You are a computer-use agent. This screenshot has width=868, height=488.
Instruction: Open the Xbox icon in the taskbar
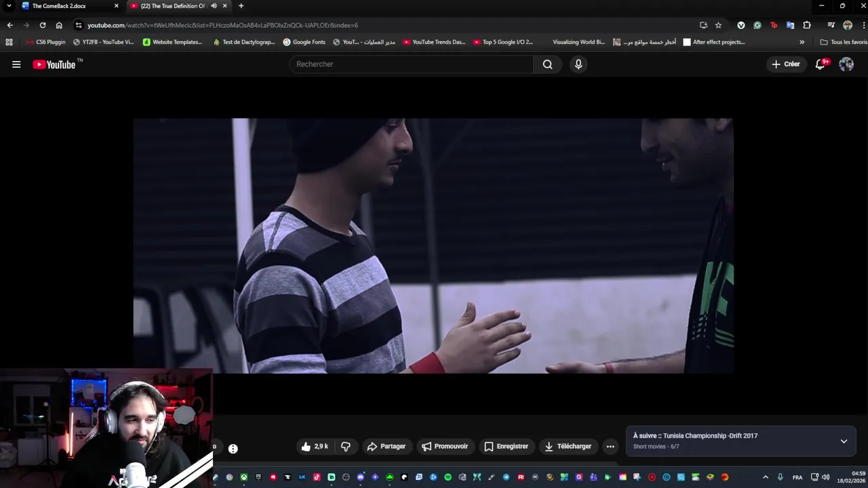coord(243,477)
